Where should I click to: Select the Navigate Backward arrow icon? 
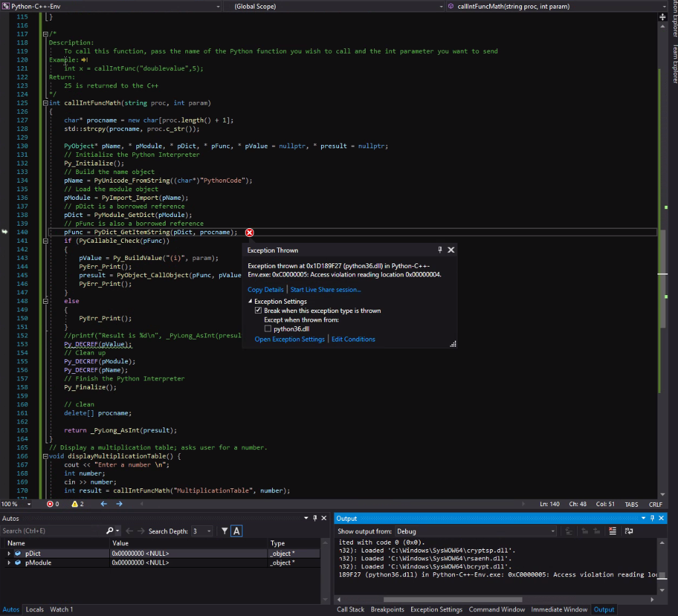point(104,504)
